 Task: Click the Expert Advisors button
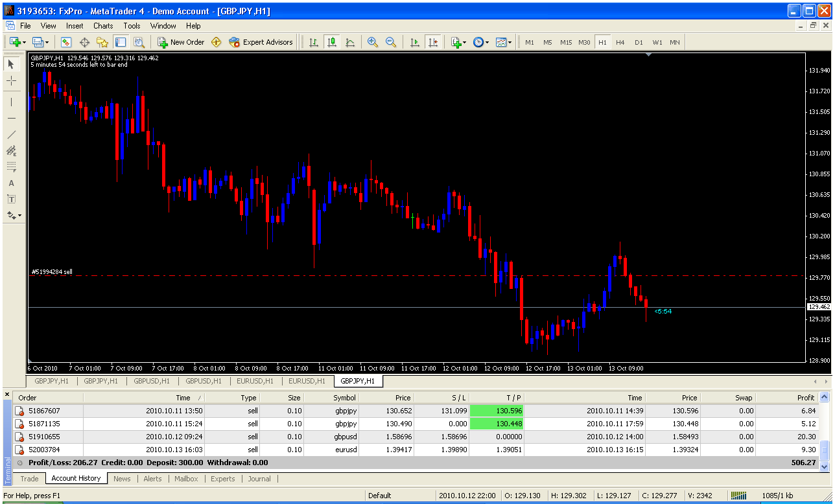[261, 42]
